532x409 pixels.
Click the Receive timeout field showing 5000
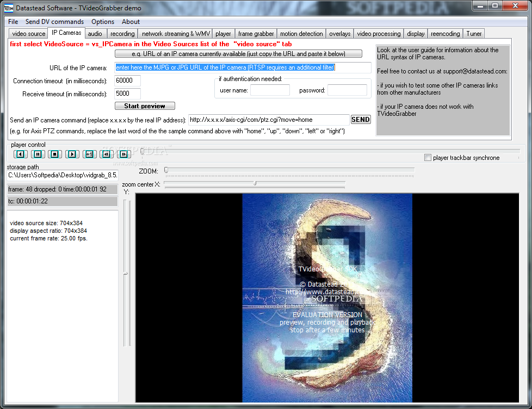coord(128,94)
